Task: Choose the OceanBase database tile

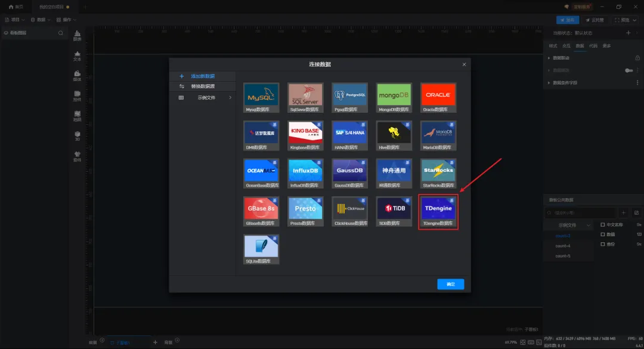Action: pos(261,174)
